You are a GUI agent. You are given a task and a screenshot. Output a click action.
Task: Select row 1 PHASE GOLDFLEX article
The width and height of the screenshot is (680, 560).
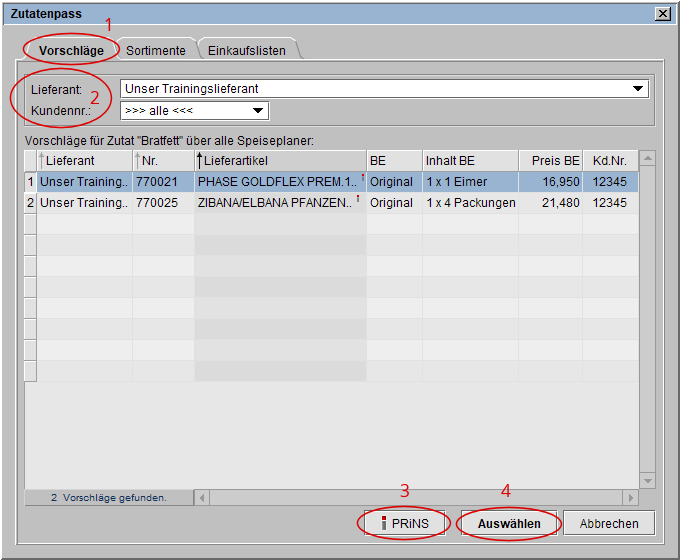point(275,182)
